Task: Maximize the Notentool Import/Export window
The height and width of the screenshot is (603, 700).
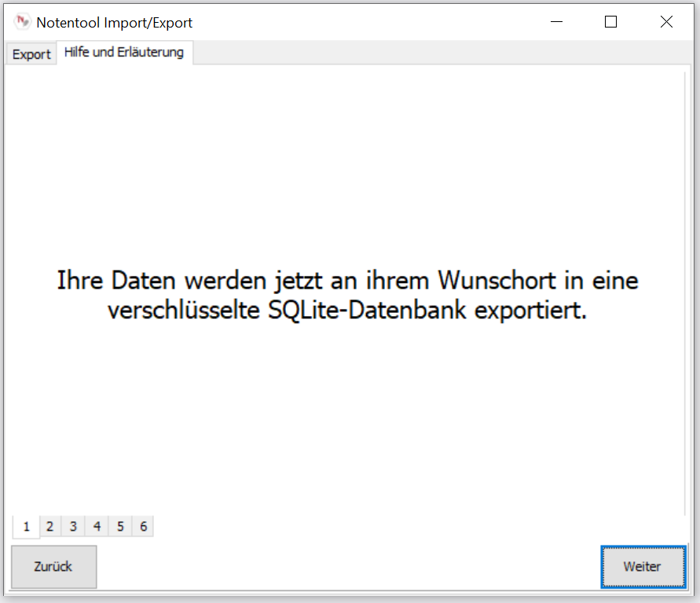Action: pyautogui.click(x=610, y=21)
